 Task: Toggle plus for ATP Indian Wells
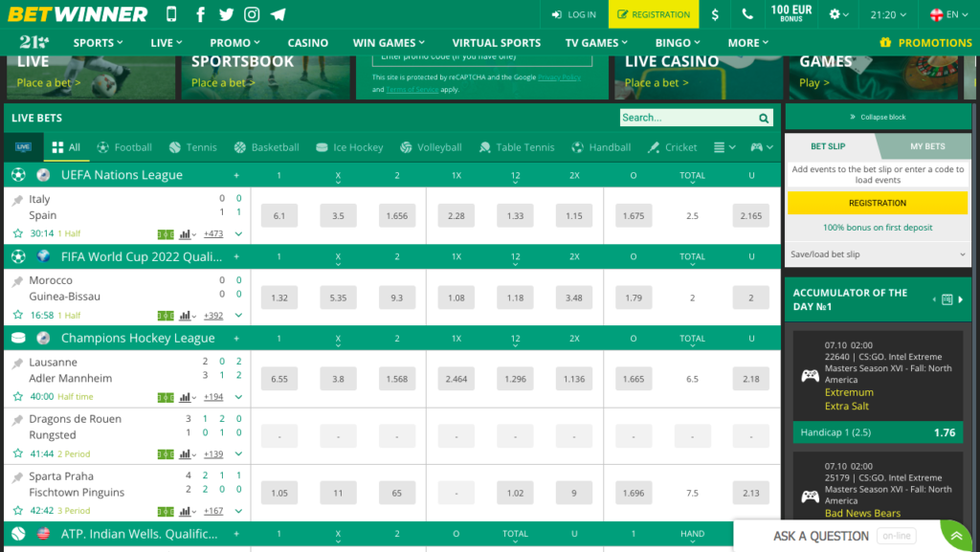(x=236, y=534)
